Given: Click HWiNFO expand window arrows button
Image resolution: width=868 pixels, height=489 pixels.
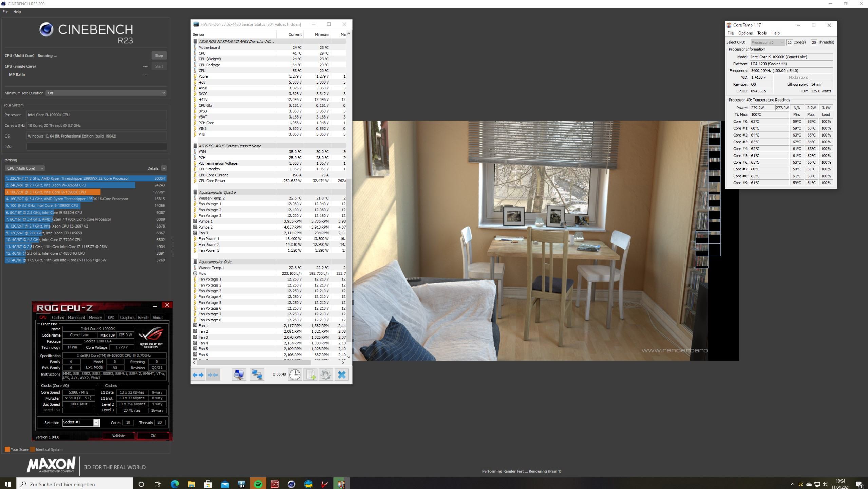Looking at the screenshot, I should [x=198, y=375].
